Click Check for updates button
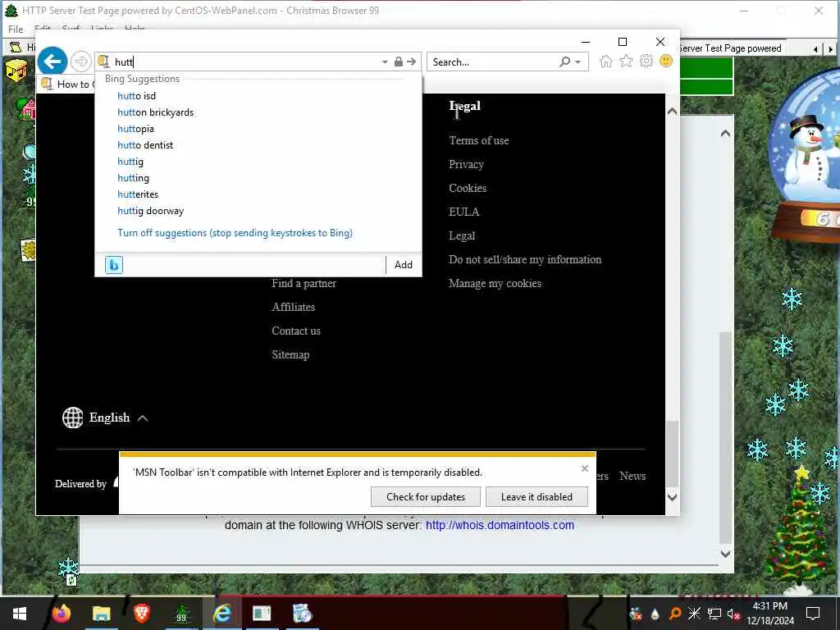 (x=426, y=496)
